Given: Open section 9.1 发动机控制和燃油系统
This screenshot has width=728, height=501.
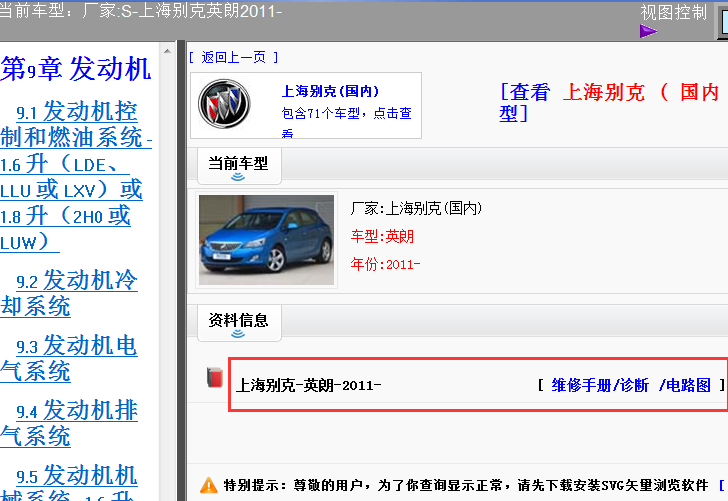Looking at the screenshot, I should coord(76,176).
